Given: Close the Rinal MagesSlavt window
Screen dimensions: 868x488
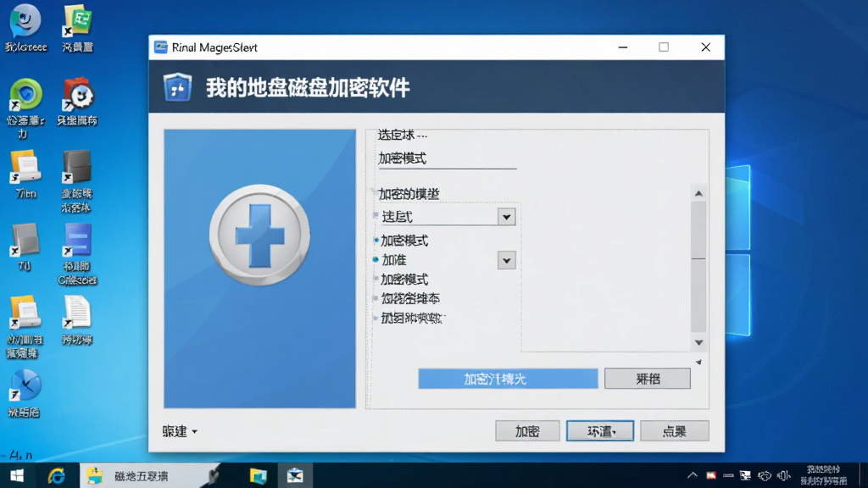Looking at the screenshot, I should pyautogui.click(x=706, y=47).
